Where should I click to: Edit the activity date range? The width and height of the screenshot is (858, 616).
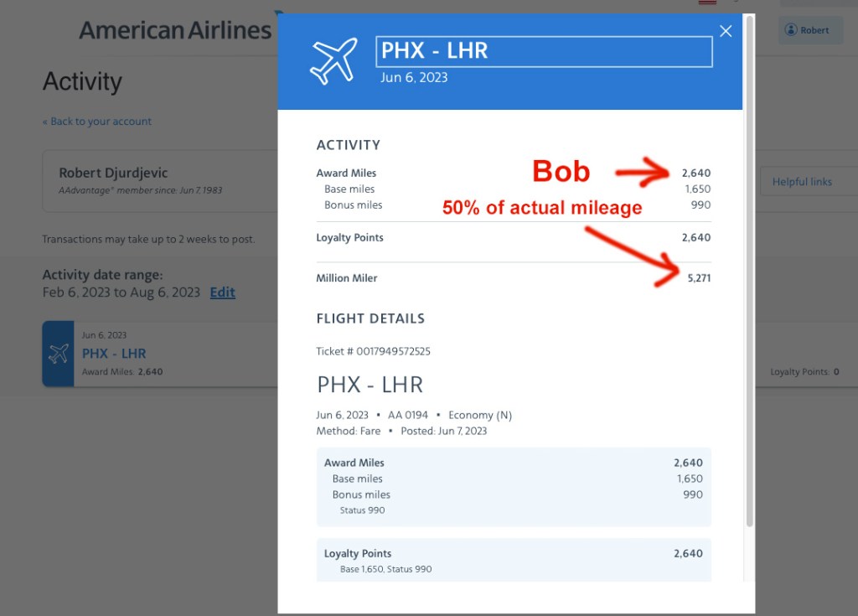tap(222, 292)
